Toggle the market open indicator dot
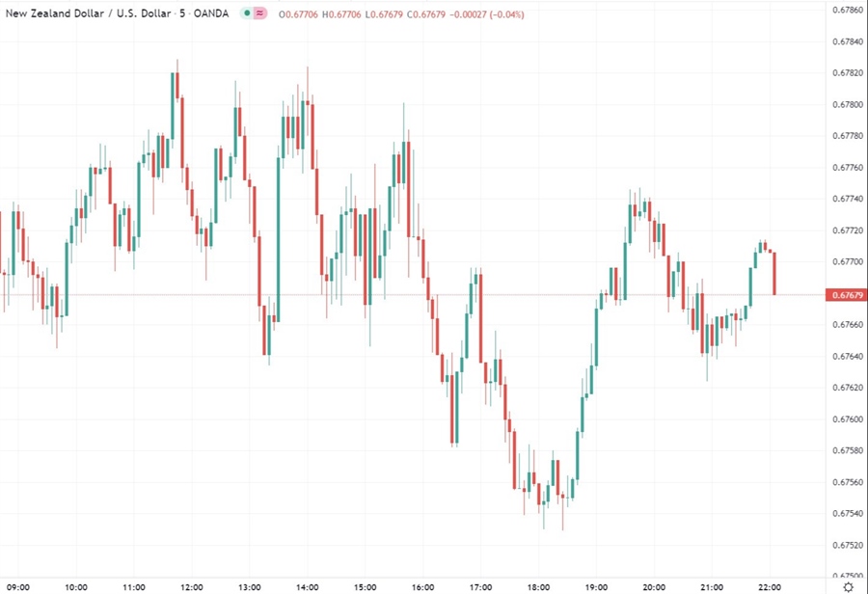 pos(249,14)
